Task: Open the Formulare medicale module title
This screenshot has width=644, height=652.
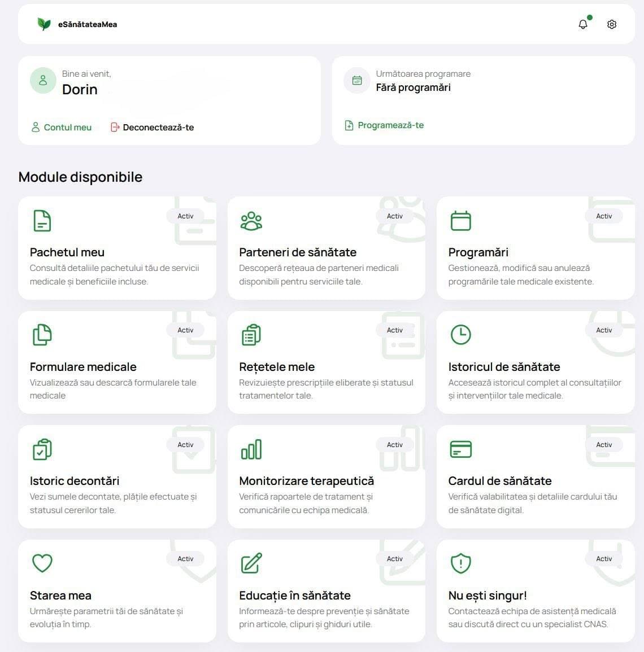Action: [83, 367]
